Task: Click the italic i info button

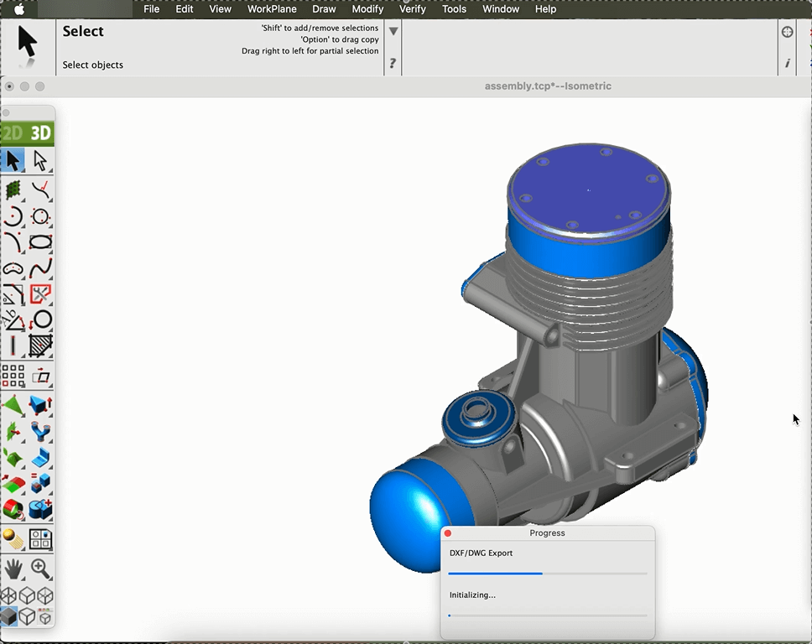Action: 787,63
